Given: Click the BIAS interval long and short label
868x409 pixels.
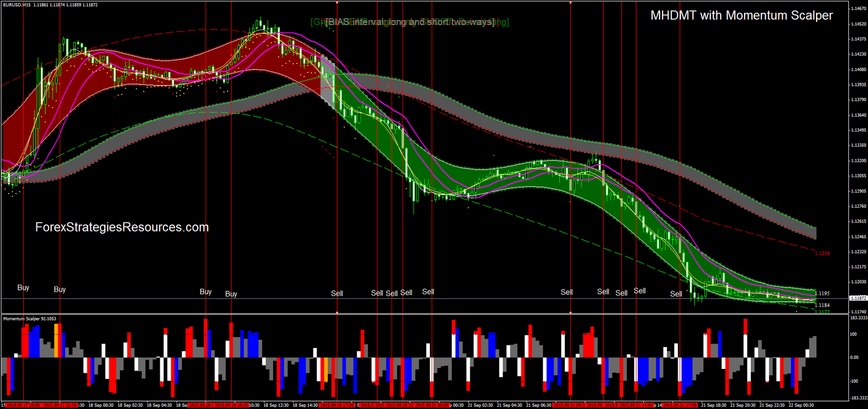Looking at the screenshot, I should coord(410,22).
